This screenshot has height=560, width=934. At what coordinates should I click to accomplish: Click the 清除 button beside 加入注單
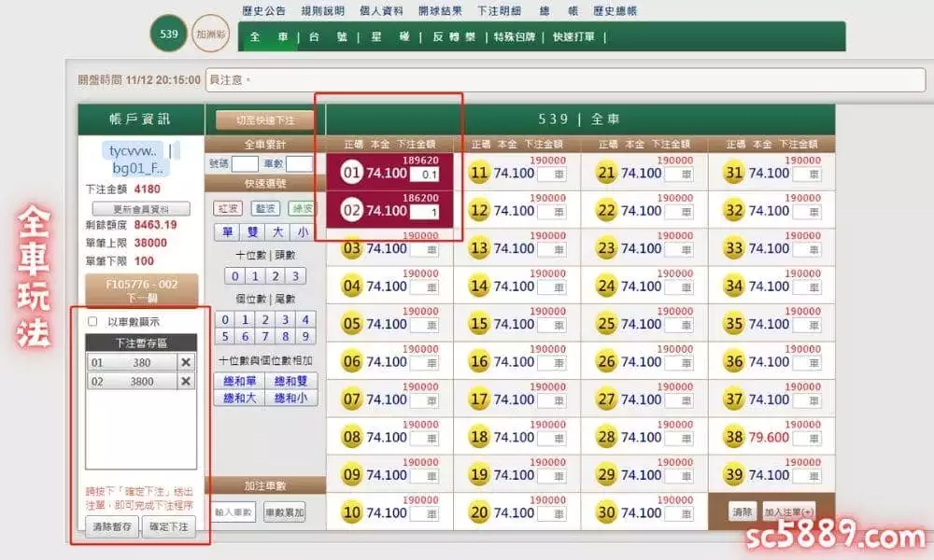tap(743, 511)
